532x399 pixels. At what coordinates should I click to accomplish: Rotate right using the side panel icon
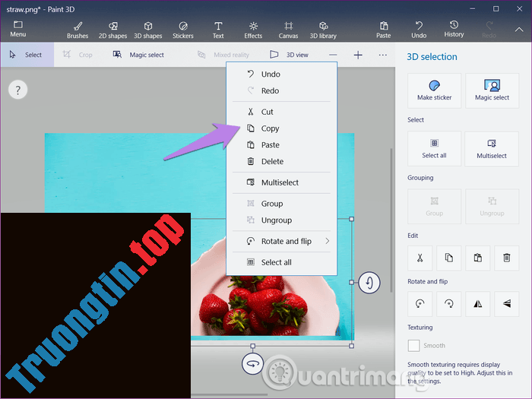tap(449, 304)
